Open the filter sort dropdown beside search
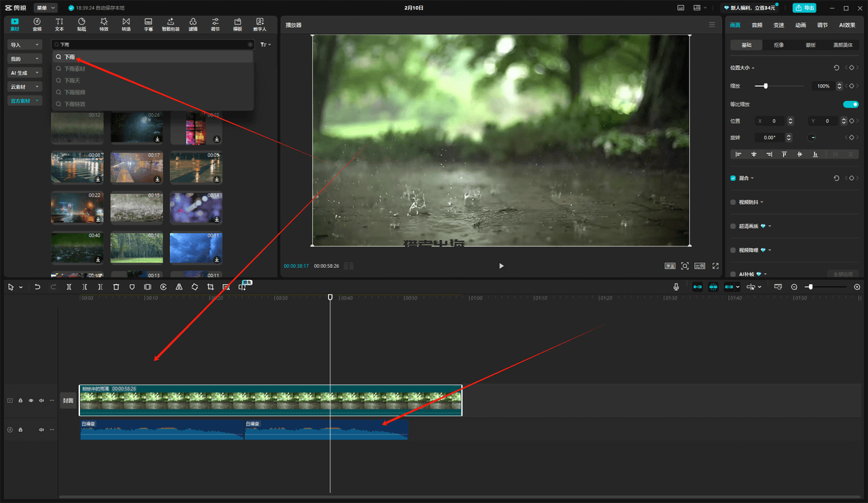Image resolution: width=868 pixels, height=503 pixels. click(266, 45)
